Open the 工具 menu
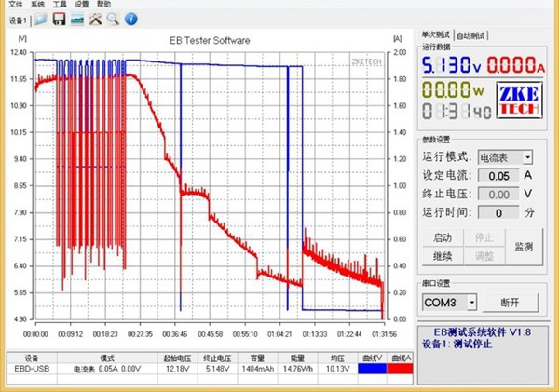 [60, 5]
